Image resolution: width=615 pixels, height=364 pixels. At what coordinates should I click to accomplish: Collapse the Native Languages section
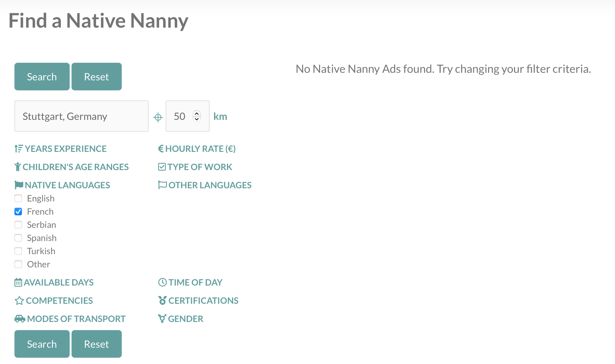[x=62, y=185]
